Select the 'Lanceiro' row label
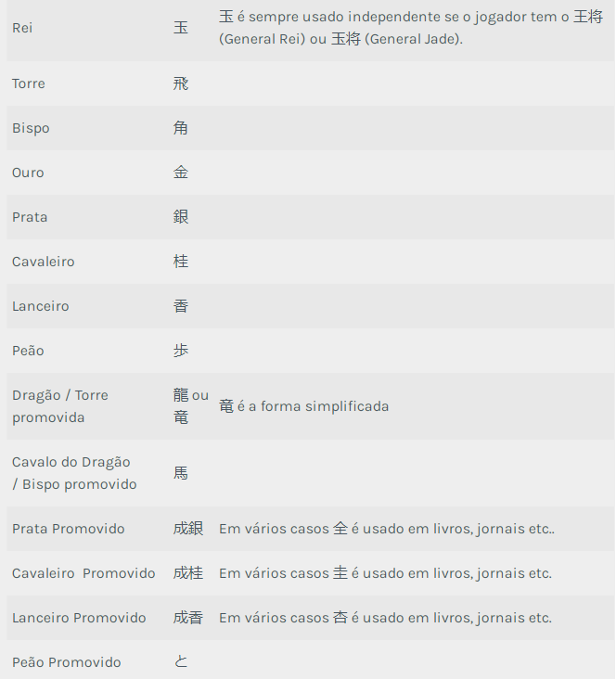Screen dimensions: 616x679 point(41,306)
